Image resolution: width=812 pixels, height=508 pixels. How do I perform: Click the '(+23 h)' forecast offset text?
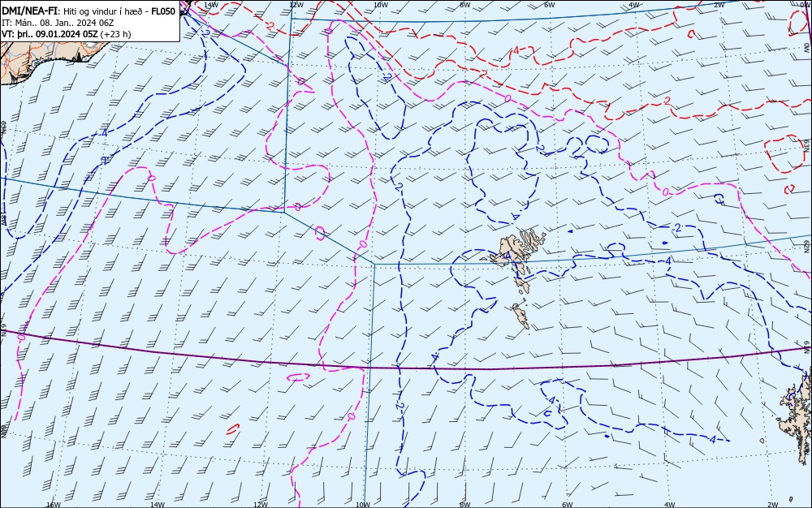pyautogui.click(x=114, y=34)
